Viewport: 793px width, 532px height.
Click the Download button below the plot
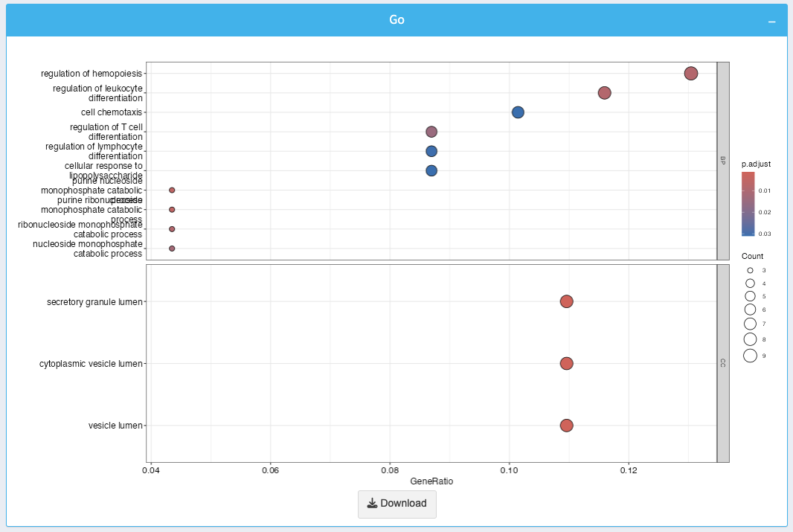[x=396, y=504]
